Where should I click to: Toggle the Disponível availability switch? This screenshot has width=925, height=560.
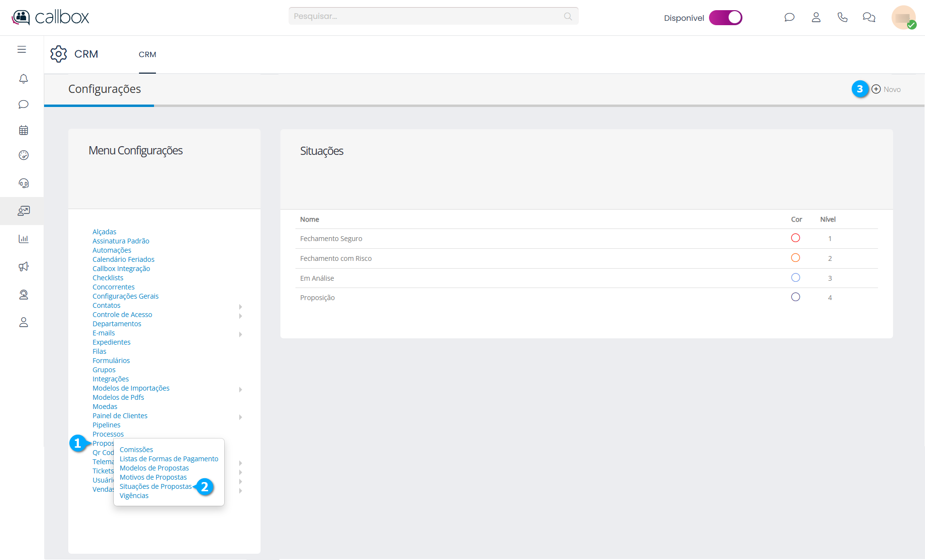(x=725, y=18)
